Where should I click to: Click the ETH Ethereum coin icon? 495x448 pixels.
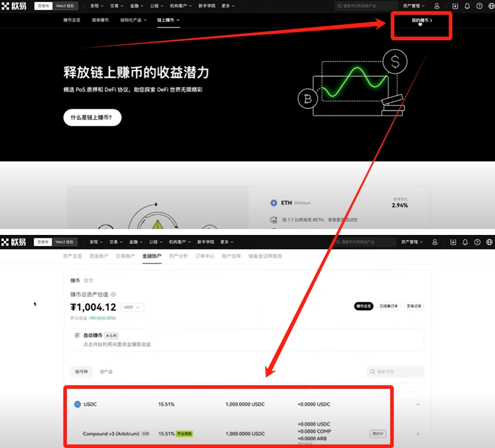(274, 203)
